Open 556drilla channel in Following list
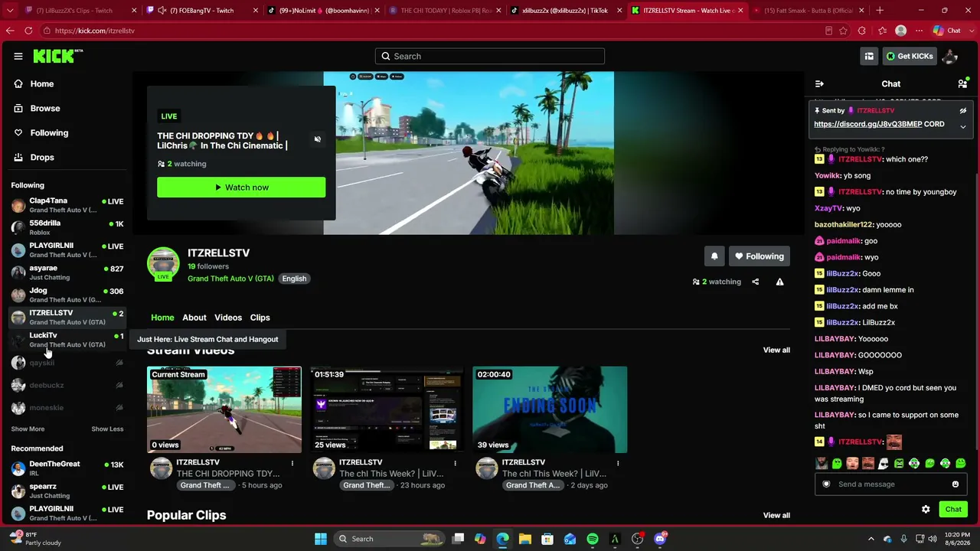 click(67, 227)
